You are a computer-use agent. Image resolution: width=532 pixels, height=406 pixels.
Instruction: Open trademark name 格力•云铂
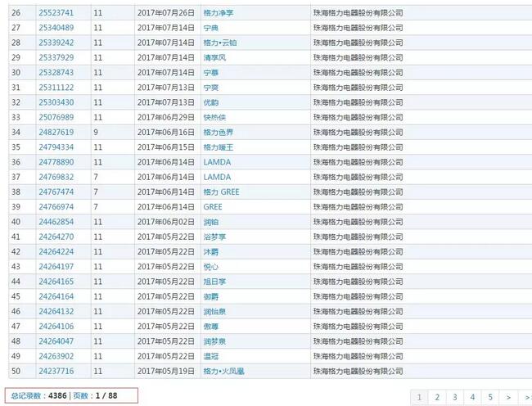[220, 43]
